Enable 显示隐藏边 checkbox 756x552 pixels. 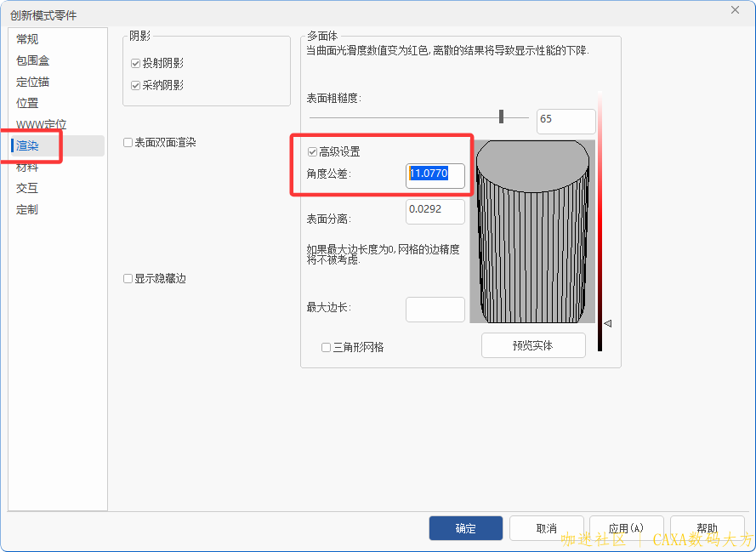[x=128, y=279]
